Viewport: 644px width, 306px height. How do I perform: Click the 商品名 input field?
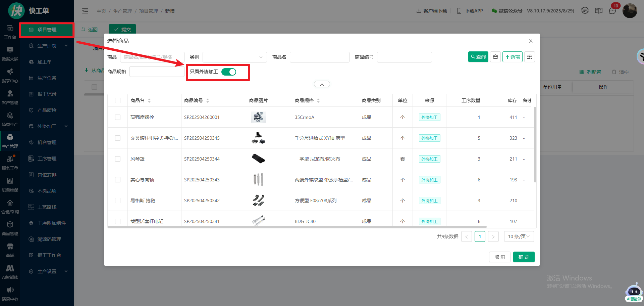(319, 57)
